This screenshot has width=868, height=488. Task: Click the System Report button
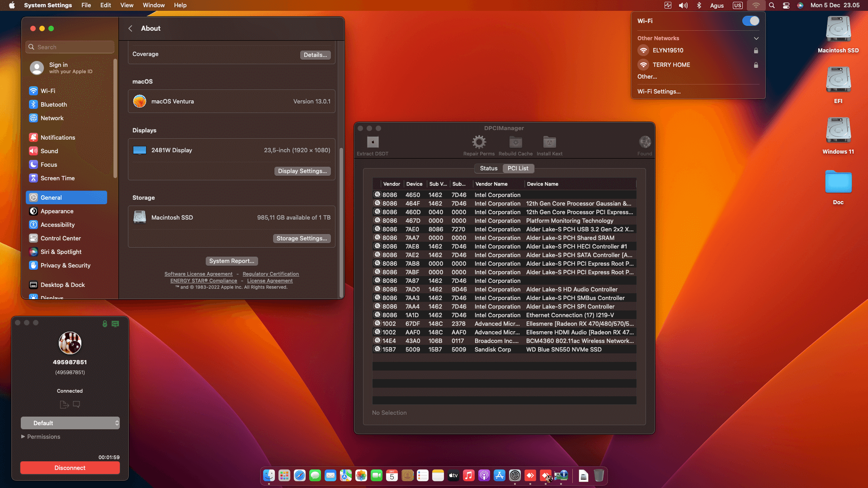[231, 261]
